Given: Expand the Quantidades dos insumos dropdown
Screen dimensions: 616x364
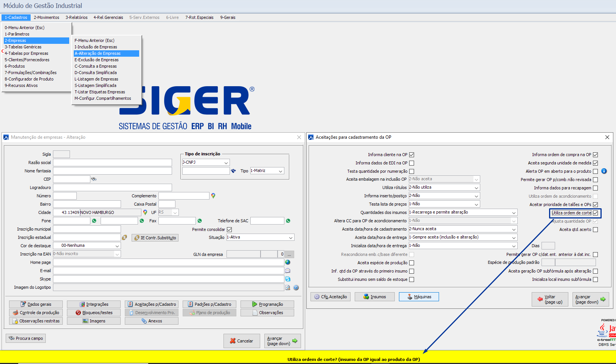Looking at the screenshot, I should click(x=463, y=212).
